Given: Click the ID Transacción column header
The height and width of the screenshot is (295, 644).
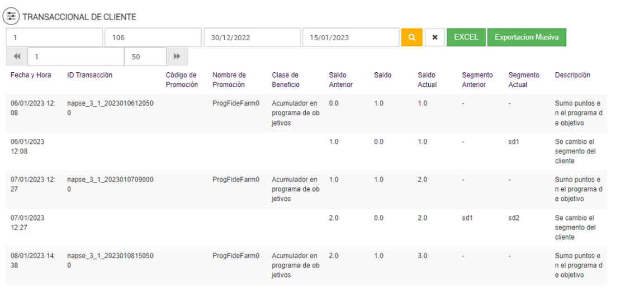Looking at the screenshot, I should [x=89, y=75].
